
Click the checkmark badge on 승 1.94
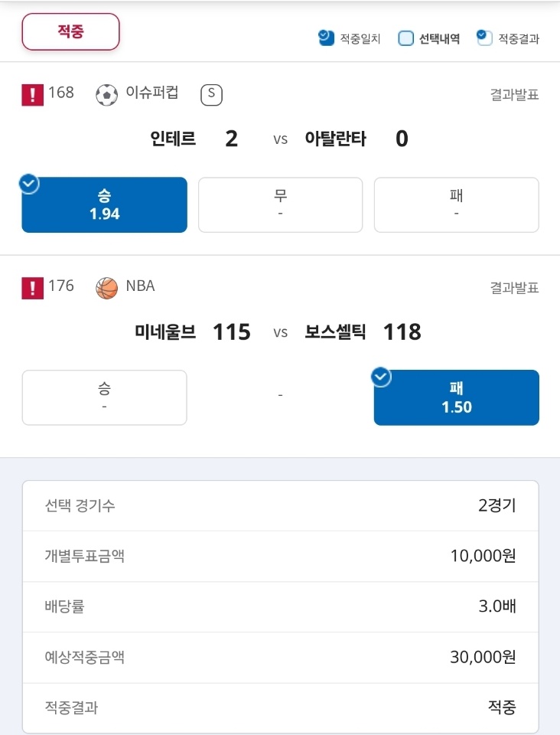click(29, 184)
